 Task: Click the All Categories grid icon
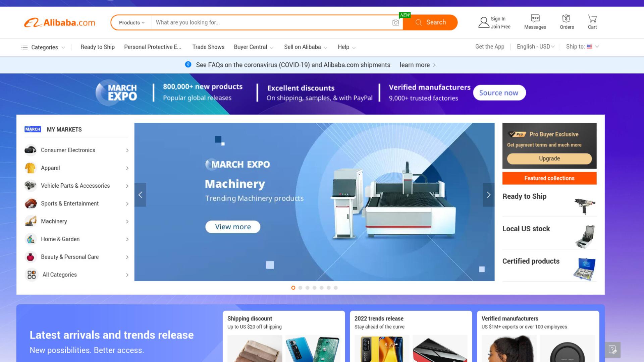click(32, 275)
